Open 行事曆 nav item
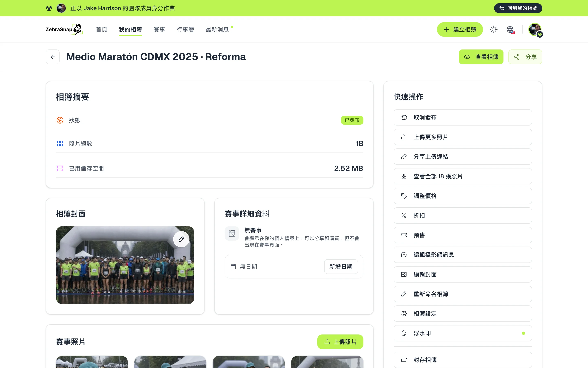The height and width of the screenshot is (368, 588). 185,29
